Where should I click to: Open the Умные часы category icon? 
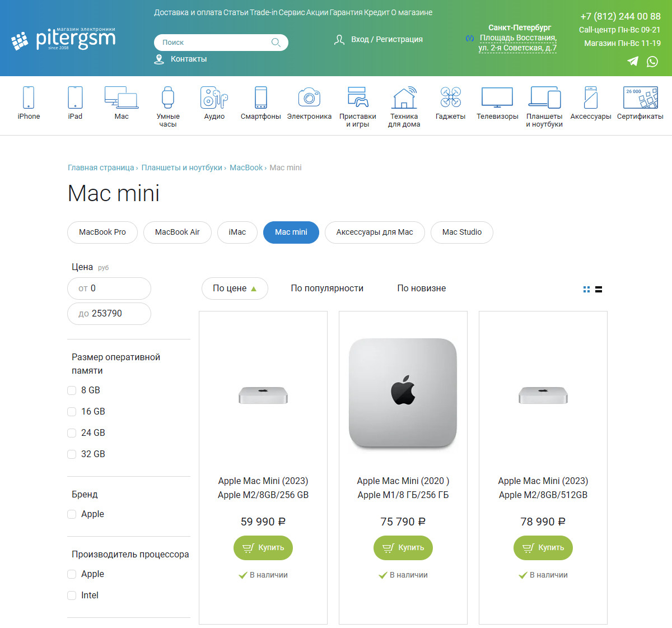(x=168, y=97)
